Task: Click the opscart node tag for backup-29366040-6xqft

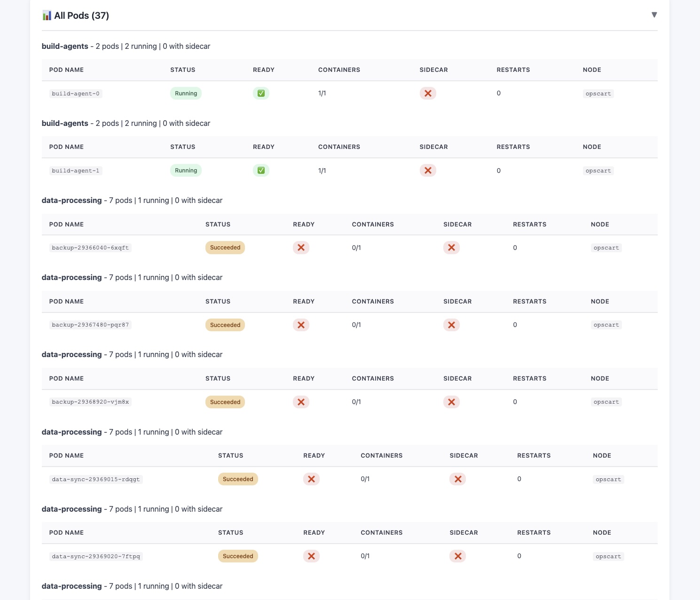Action: [x=606, y=248]
